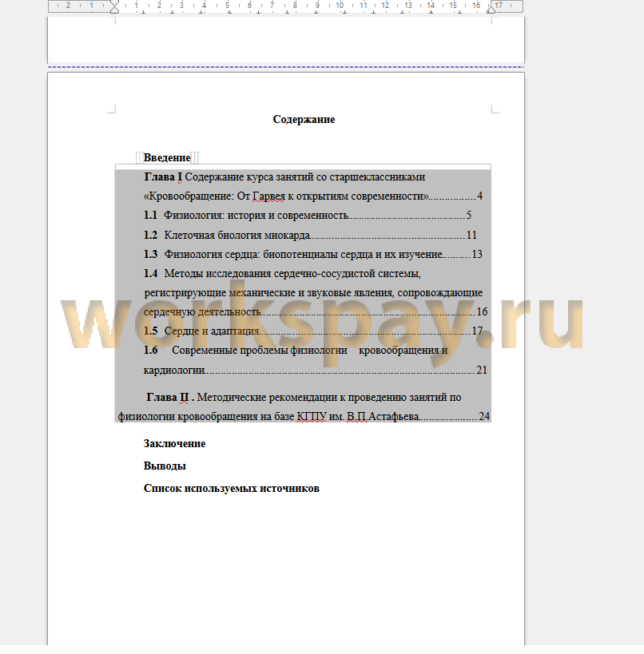644x654 pixels.
Task: Click the "Содержание" heading
Action: pyautogui.click(x=304, y=119)
